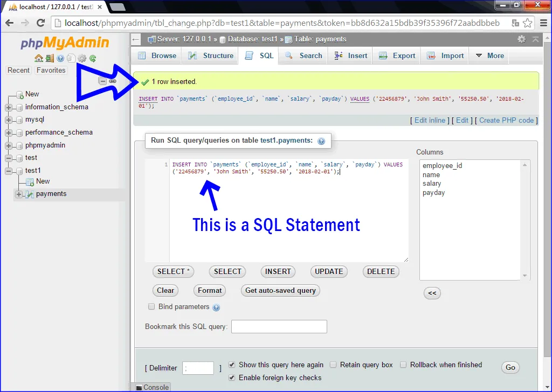Screen dimensions: 552x392
Task: Open the Export tab
Action: click(397, 55)
